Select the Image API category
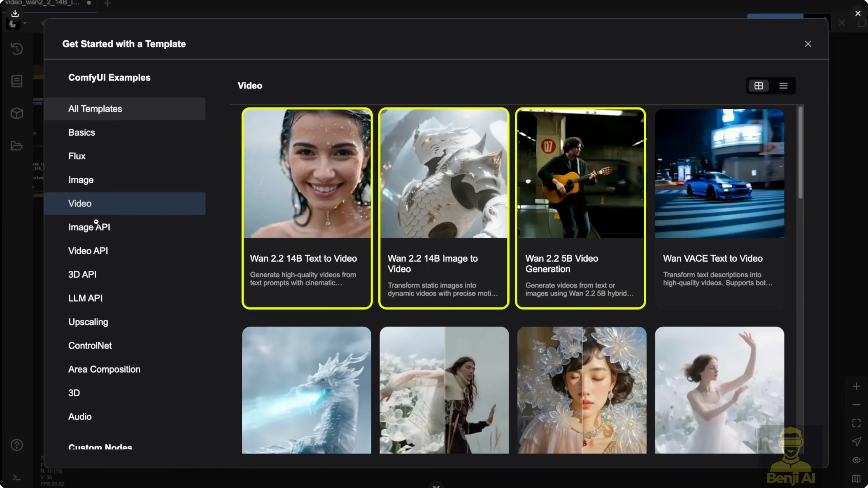 click(89, 227)
